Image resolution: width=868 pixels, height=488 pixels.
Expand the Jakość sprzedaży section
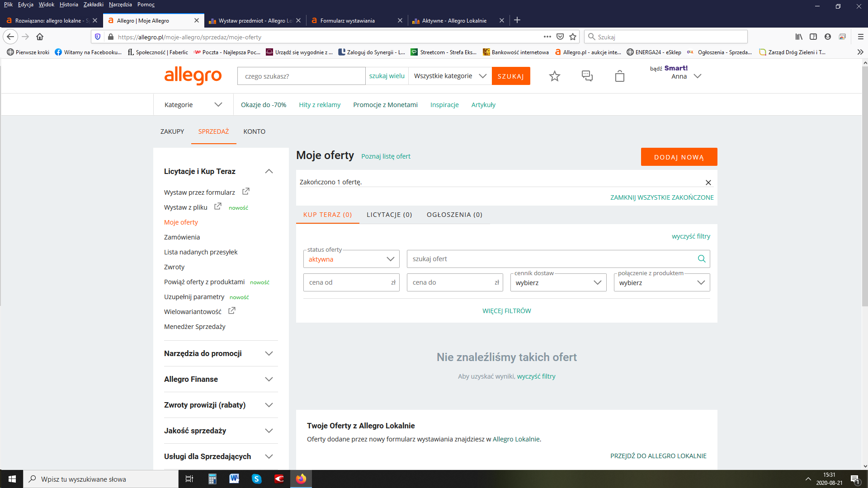coord(269,431)
